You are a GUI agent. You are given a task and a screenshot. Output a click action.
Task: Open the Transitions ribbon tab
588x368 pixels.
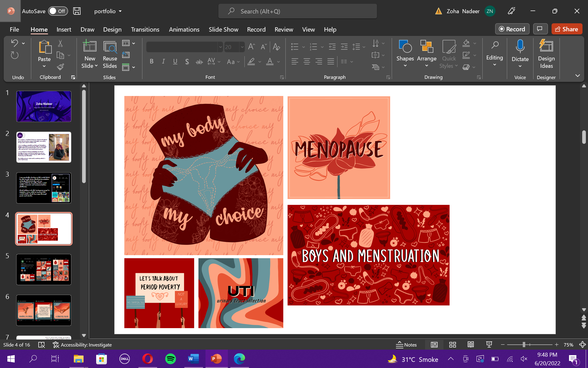pyautogui.click(x=145, y=29)
